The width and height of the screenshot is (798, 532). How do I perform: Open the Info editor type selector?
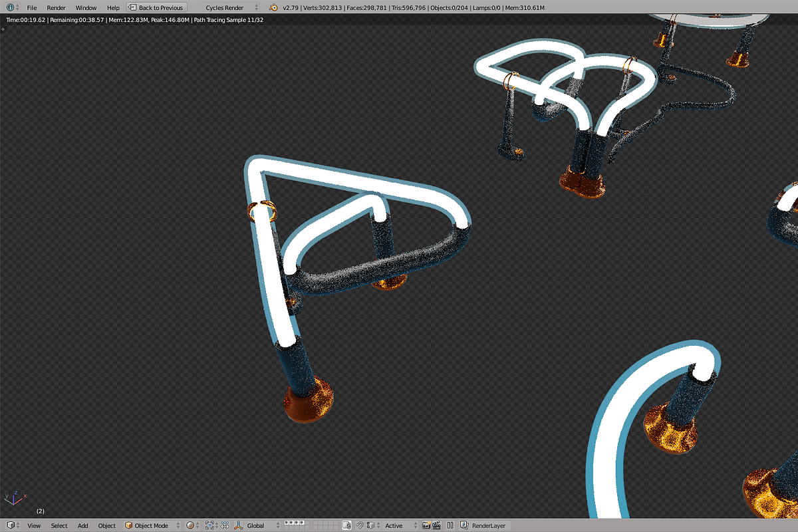[13, 7]
